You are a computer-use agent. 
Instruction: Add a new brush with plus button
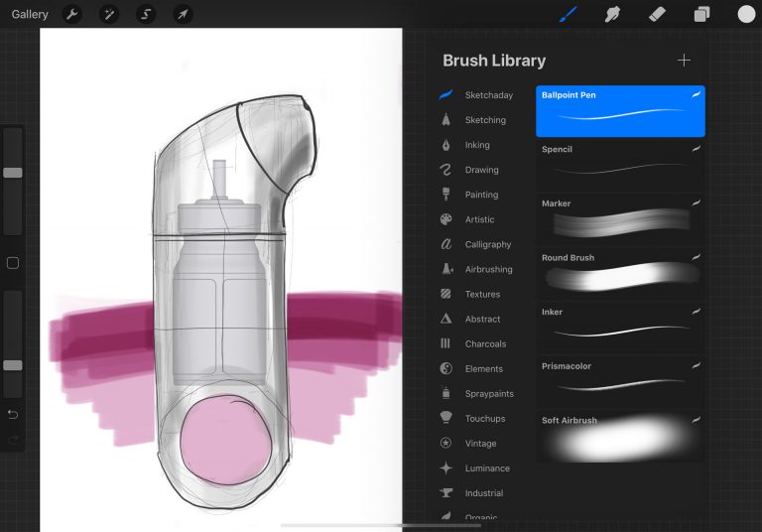pos(684,61)
